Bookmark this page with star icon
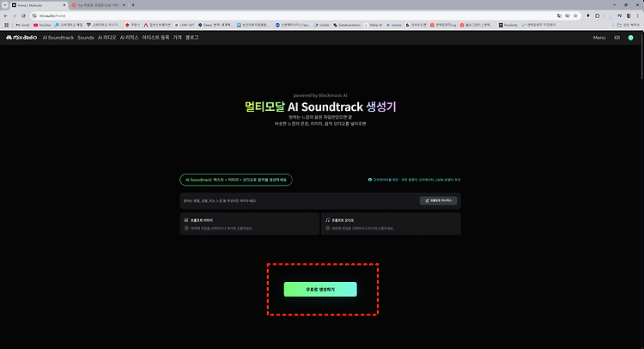The width and height of the screenshot is (644, 349). click(575, 15)
